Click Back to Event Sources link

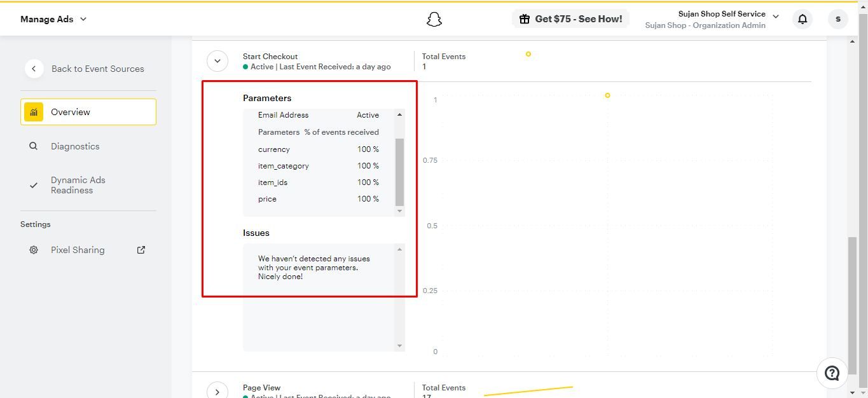click(97, 69)
